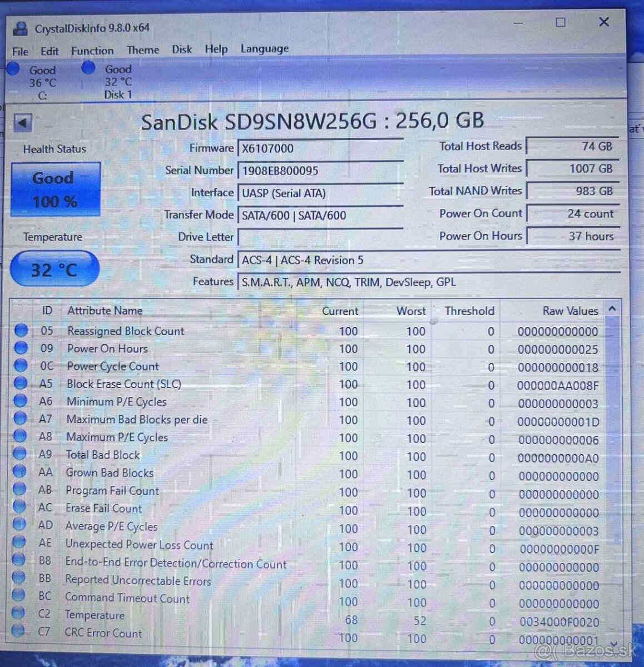Select the Reassigned Block Count attribute name
Viewport: 644px width, 667px height.
click(x=126, y=331)
